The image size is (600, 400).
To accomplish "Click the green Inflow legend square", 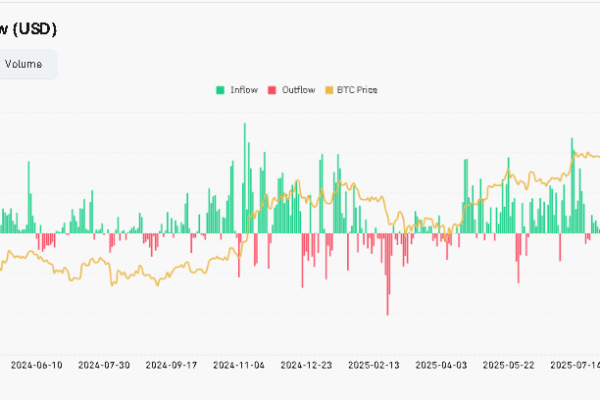I will 220,90.
